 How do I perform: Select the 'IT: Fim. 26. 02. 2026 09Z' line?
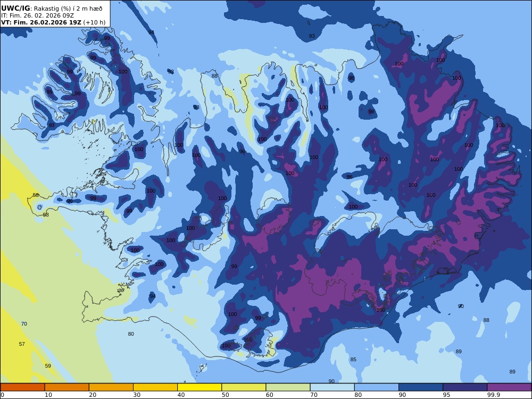[x=37, y=15]
